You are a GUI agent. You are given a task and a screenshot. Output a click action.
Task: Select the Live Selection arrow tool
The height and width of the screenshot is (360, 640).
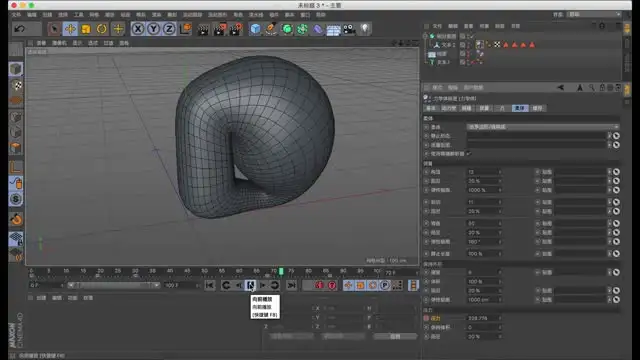pos(54,29)
